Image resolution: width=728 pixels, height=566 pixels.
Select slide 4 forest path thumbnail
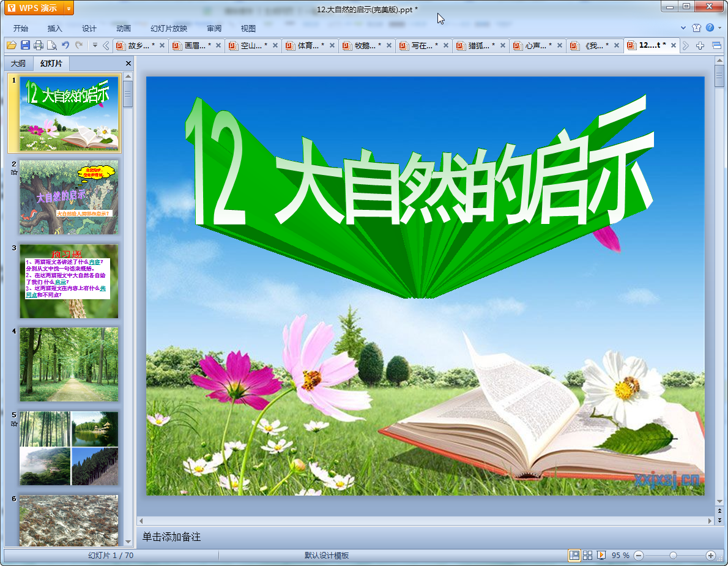(x=69, y=365)
